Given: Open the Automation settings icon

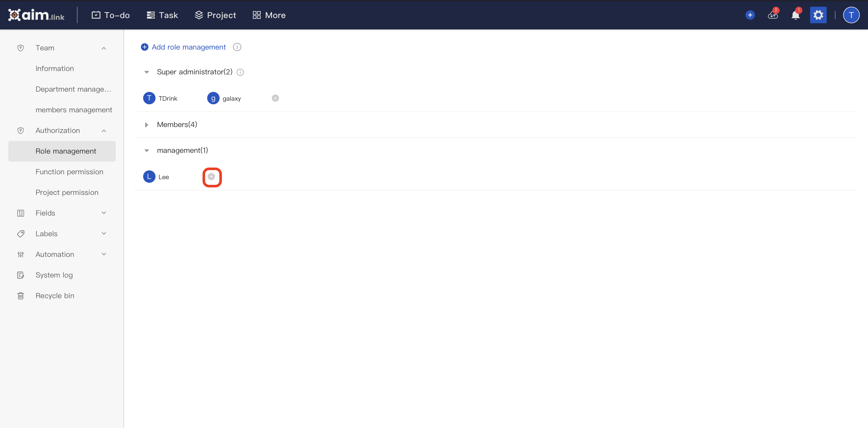Looking at the screenshot, I should [21, 254].
